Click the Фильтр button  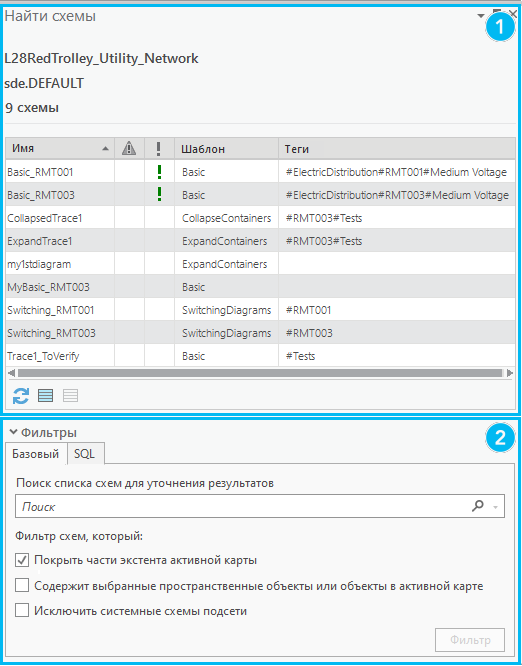point(470,640)
